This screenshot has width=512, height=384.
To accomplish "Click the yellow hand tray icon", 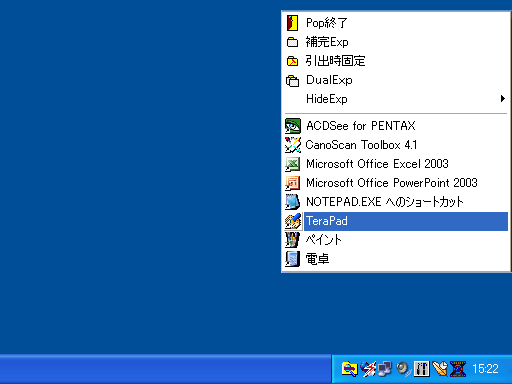I will 440,369.
